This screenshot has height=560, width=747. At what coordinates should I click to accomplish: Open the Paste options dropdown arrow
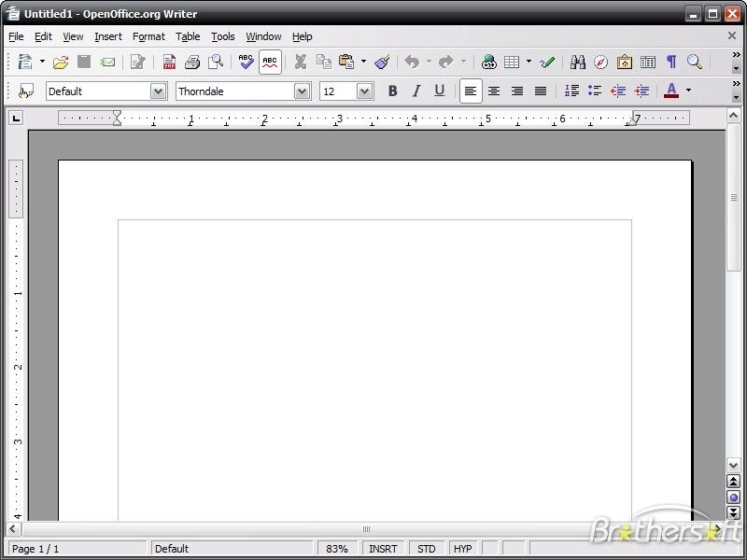363,62
